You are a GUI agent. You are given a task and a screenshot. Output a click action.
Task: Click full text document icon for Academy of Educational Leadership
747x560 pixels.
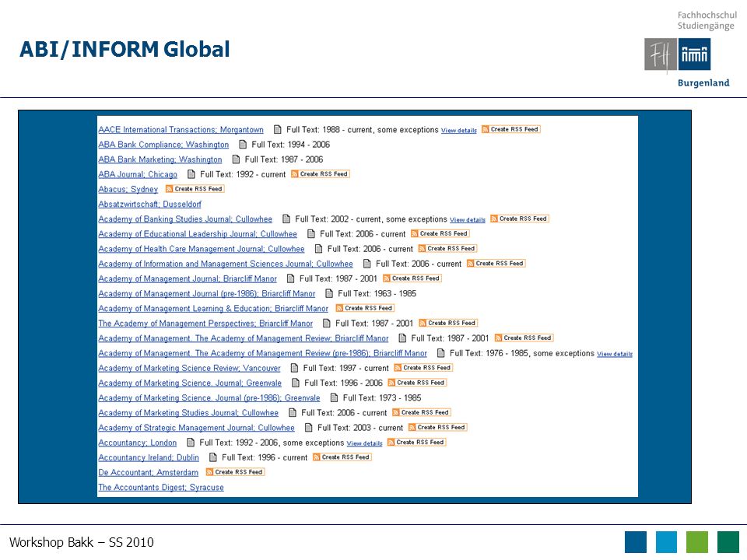310,234
